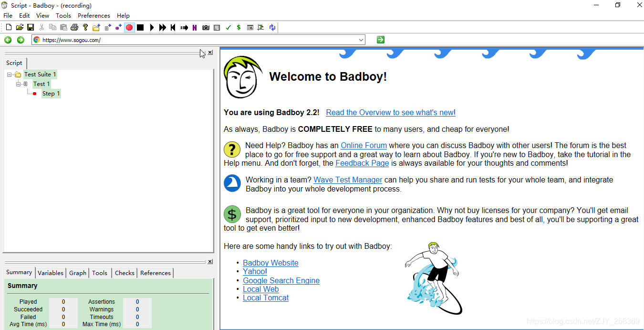Screen dimensions: 644x330
Task: Click the Paste clipboard icon
Action: point(63,27)
